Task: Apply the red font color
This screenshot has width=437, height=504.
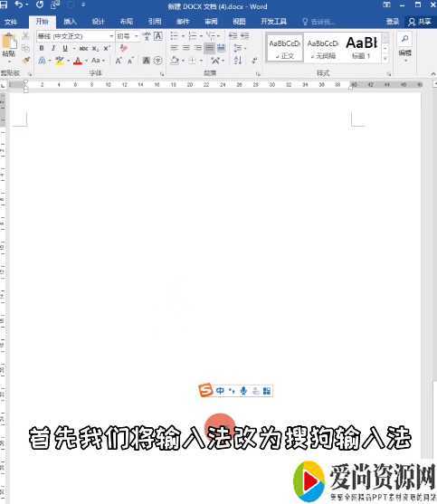Action: tap(78, 61)
